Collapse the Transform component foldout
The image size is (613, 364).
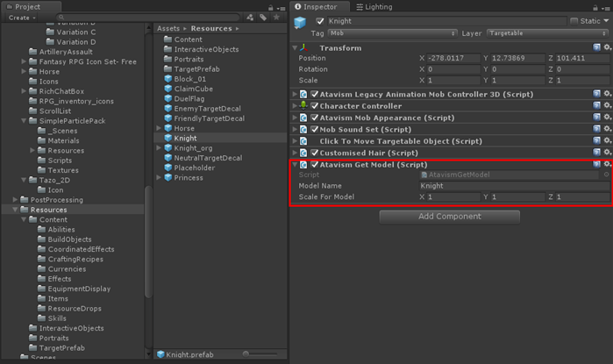[295, 48]
